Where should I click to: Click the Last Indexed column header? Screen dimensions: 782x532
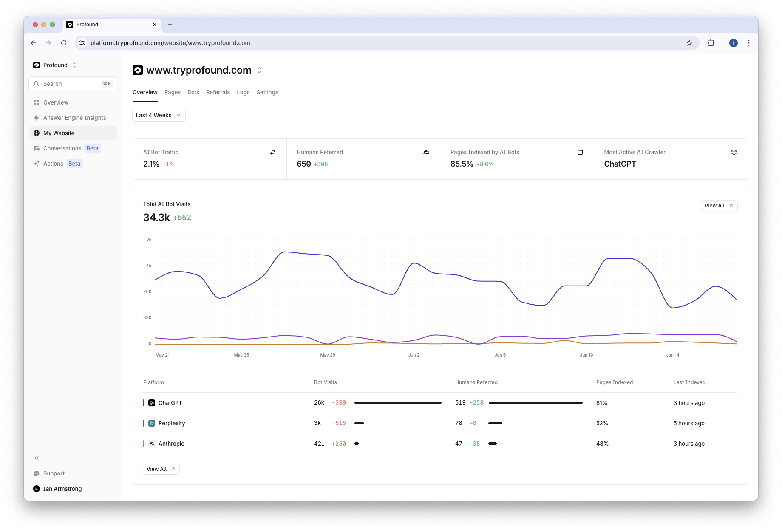tap(689, 382)
